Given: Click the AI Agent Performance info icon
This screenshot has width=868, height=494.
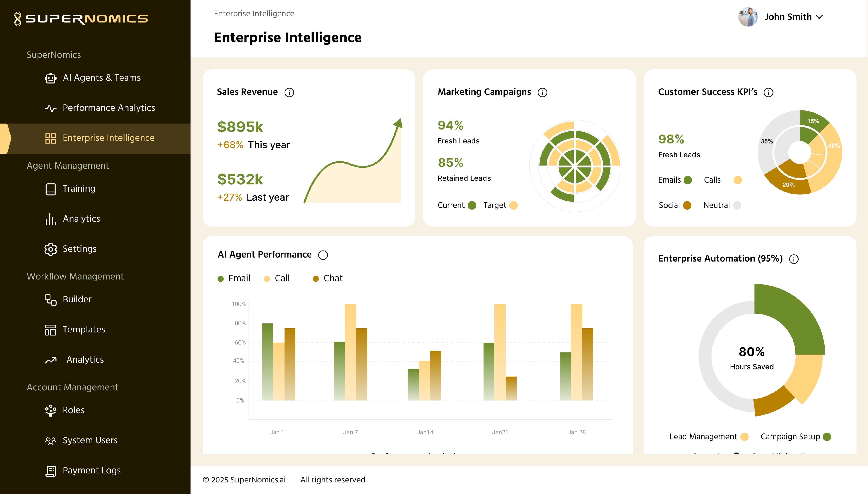Looking at the screenshot, I should click(323, 255).
